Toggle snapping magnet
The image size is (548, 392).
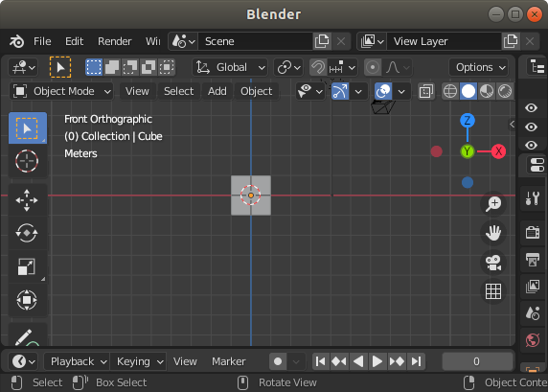pos(318,67)
